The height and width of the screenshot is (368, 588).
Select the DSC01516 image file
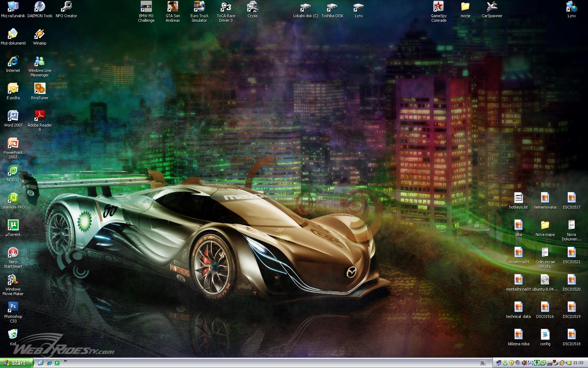pyautogui.click(x=545, y=310)
